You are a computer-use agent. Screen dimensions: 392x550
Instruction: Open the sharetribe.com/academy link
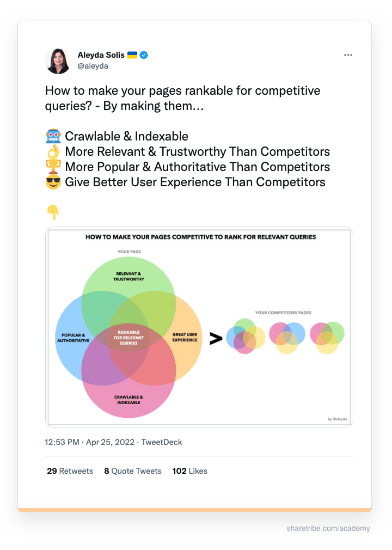pos(327,527)
